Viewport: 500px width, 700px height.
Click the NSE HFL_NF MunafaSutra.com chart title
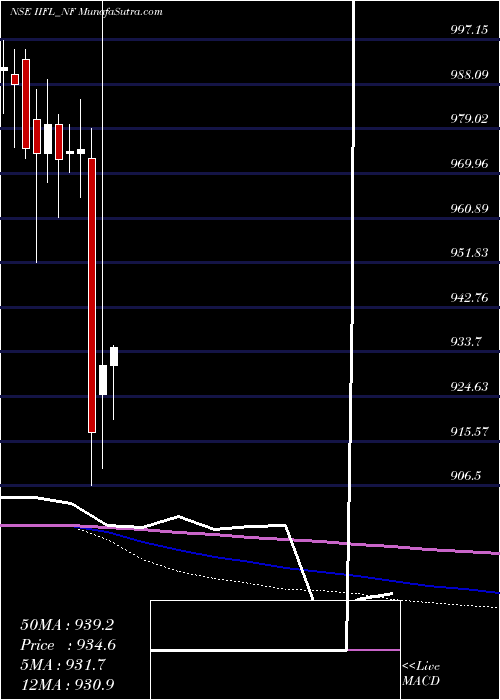click(86, 12)
